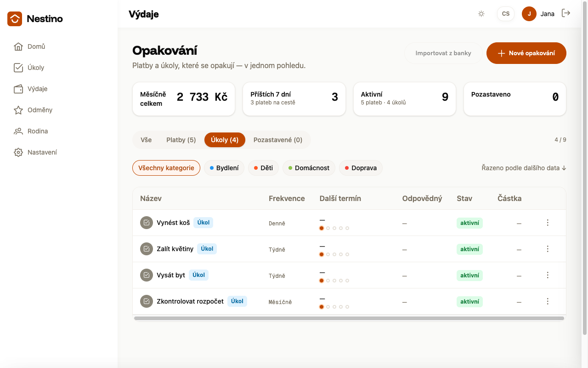Switch to the Platby (5) tab
The width and height of the screenshot is (588, 368).
click(x=181, y=140)
